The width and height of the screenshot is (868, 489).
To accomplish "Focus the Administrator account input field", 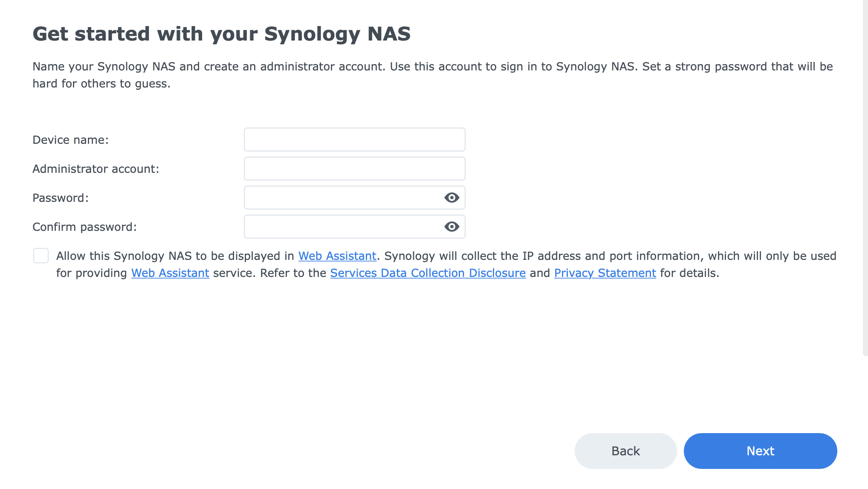I will (354, 169).
